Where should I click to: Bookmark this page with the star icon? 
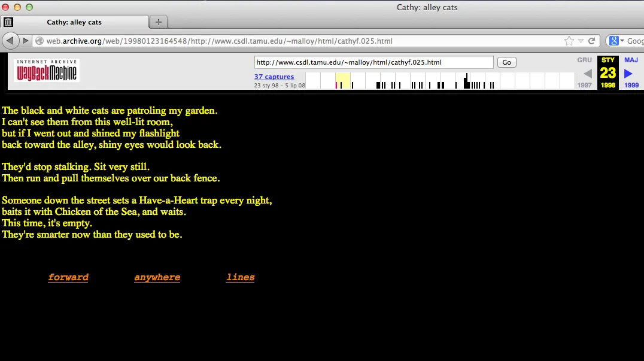click(x=569, y=41)
